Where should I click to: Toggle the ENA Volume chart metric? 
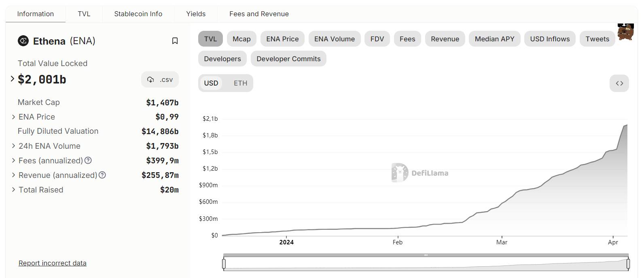335,39
